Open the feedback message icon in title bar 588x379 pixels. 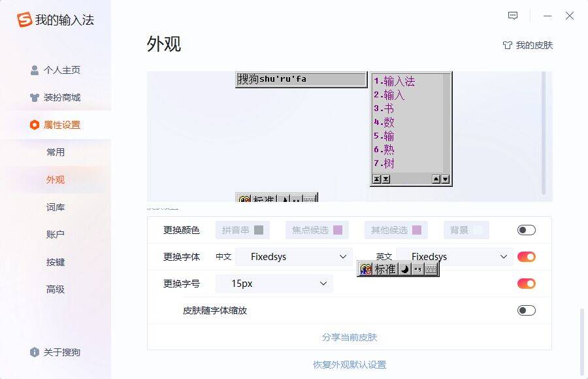[513, 16]
